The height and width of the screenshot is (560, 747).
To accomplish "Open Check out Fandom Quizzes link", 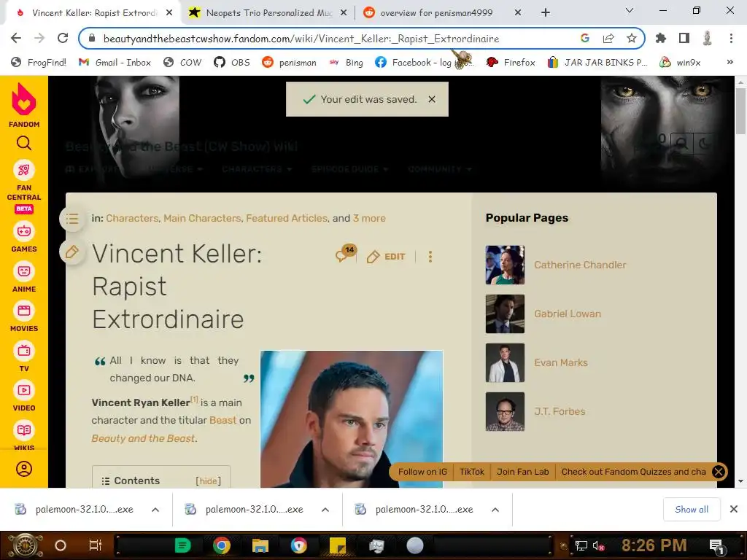I will [x=633, y=472].
